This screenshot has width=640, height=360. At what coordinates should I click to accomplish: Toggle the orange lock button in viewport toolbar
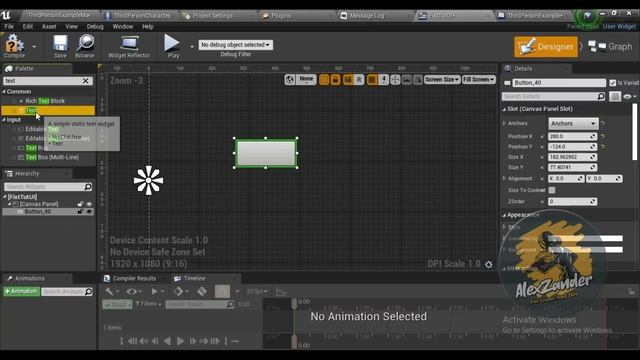336,80
